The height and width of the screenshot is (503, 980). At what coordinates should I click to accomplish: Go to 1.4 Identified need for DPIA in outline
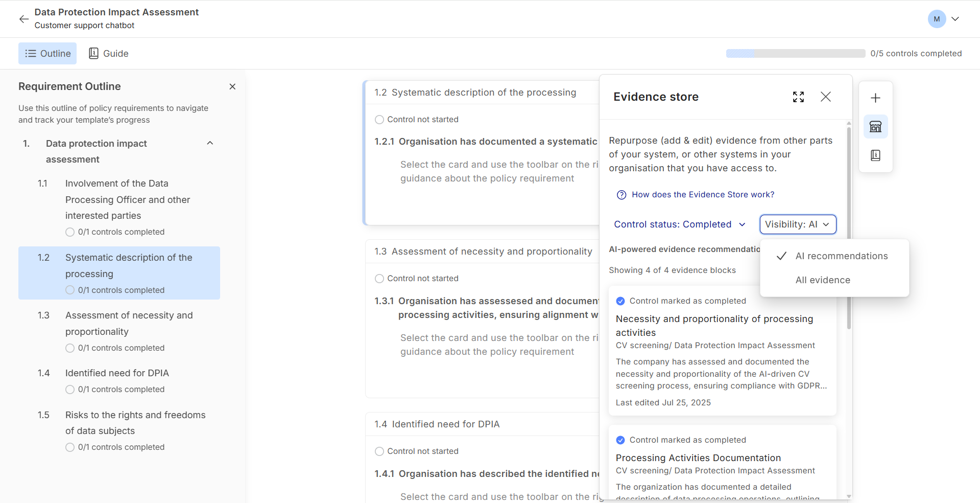coord(117,373)
